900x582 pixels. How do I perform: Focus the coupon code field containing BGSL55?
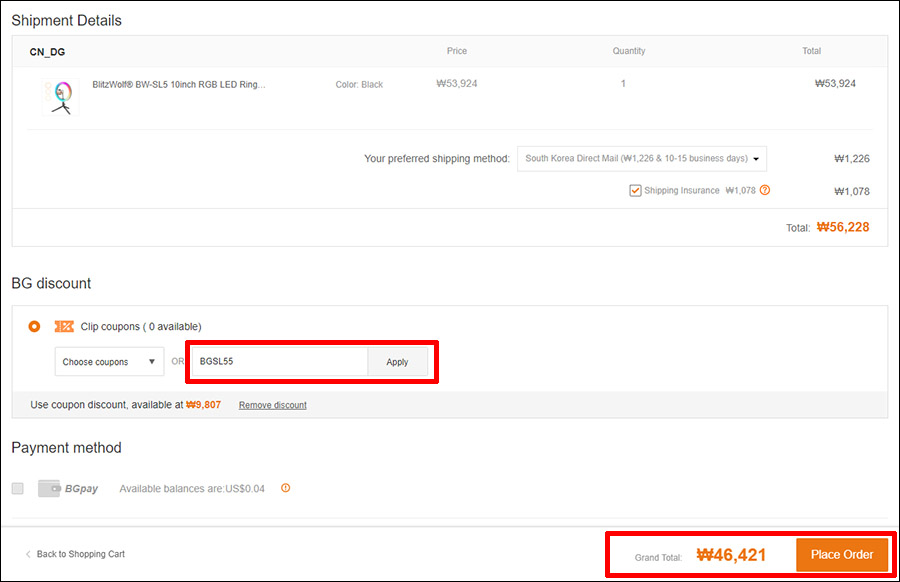pos(280,362)
